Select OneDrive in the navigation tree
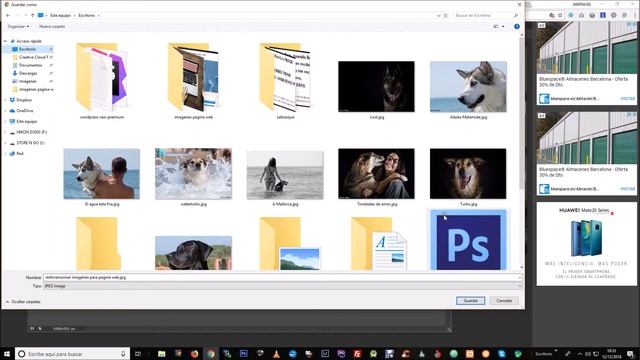 point(24,111)
